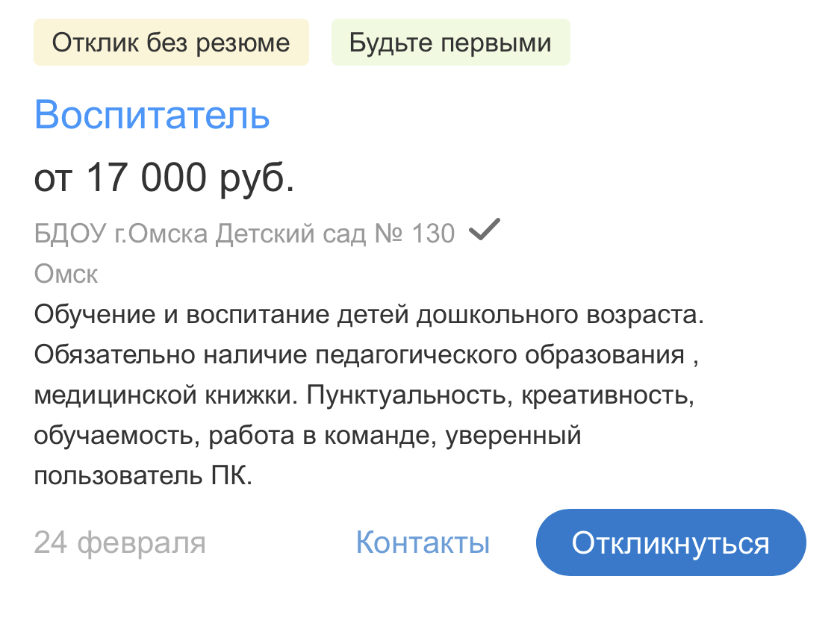Click the word "креативность" in description
The width and height of the screenshot is (840, 623).
click(x=609, y=395)
